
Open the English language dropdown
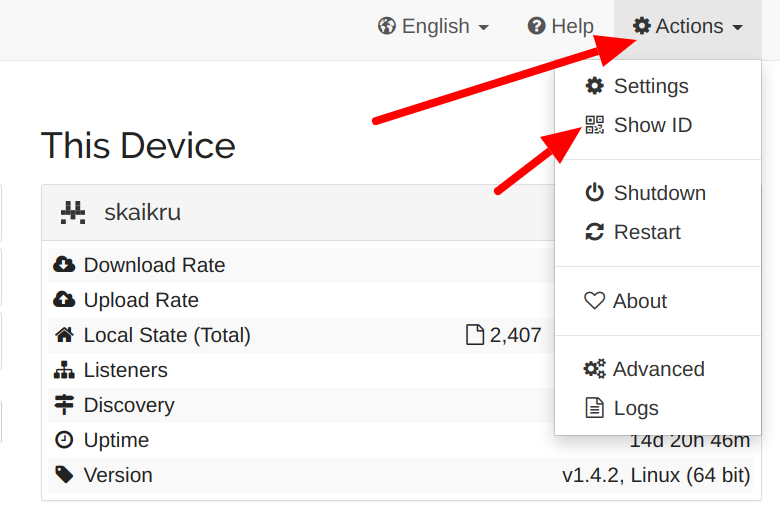[x=433, y=27]
